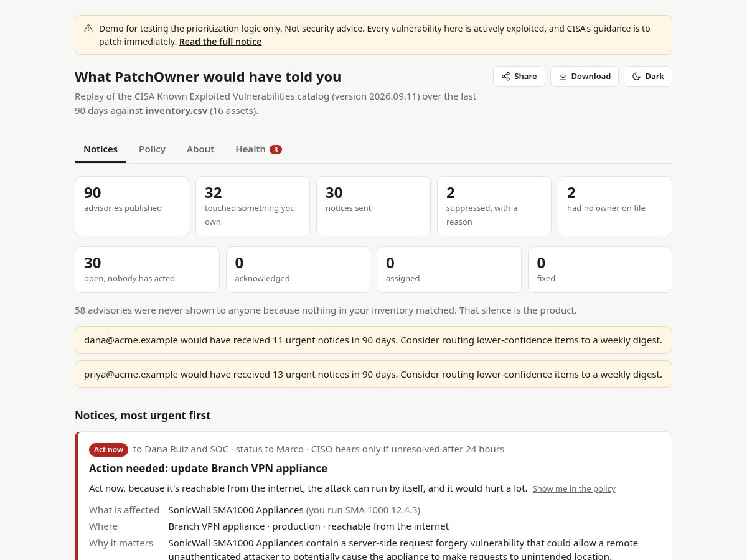Select the '30 open, nobody has acted' card
The image size is (747, 560).
tap(147, 269)
